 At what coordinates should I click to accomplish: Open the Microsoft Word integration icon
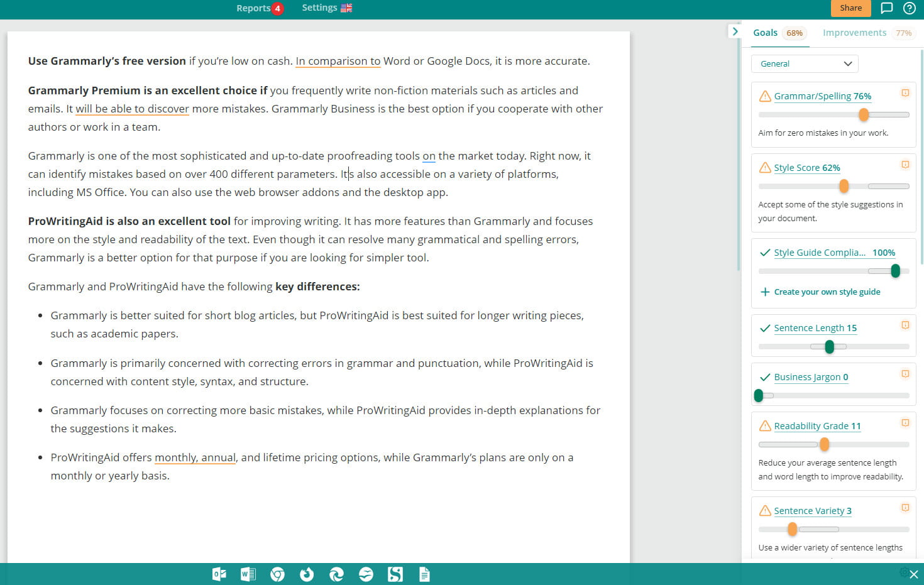[x=248, y=574]
